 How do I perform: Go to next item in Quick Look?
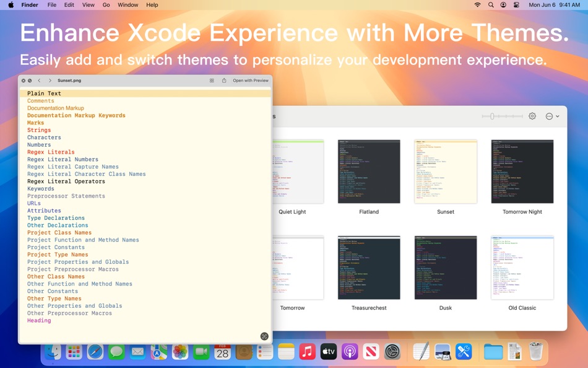tap(50, 81)
